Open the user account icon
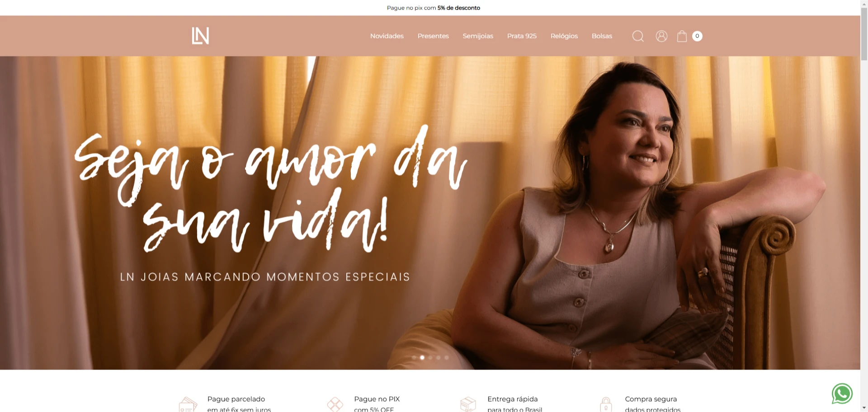868x412 pixels. point(661,36)
